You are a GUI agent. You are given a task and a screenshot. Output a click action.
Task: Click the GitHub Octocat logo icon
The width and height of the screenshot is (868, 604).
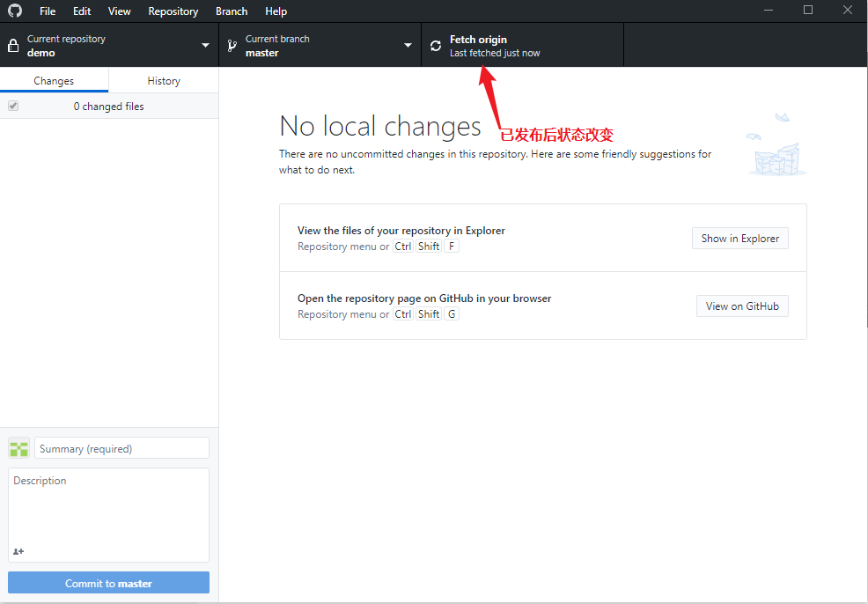(x=15, y=11)
